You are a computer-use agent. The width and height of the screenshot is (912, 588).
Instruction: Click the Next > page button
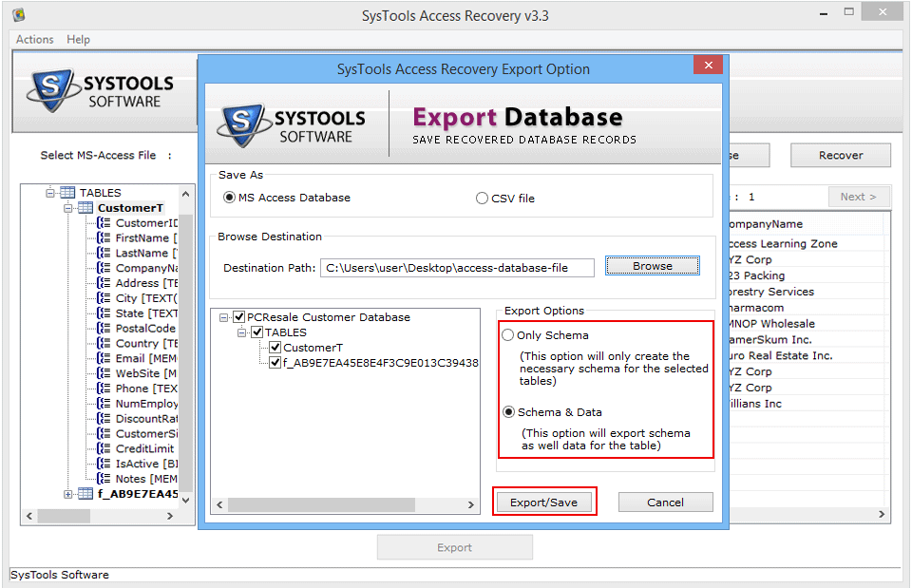(x=859, y=197)
